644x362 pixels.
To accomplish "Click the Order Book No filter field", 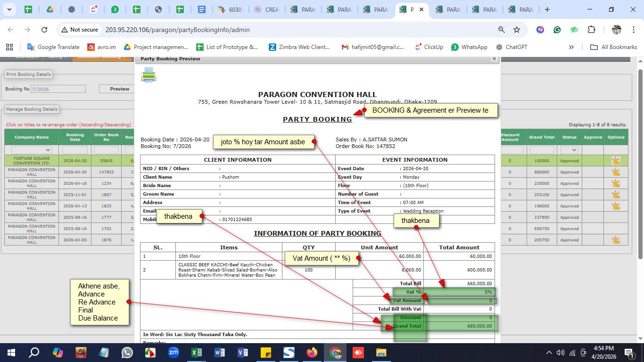I will click(x=107, y=150).
